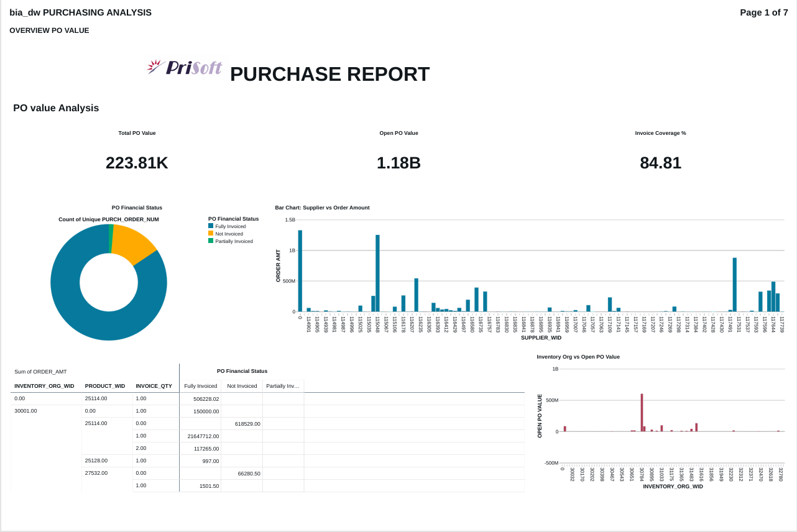Click the INVOICE_QTY column header
The height and width of the screenshot is (532, 797).
[154, 386]
